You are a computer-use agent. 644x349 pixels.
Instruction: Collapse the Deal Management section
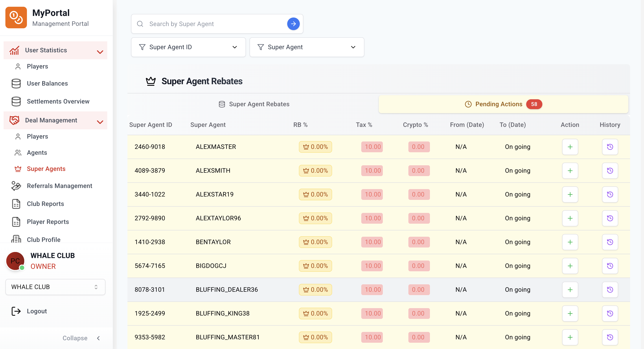pyautogui.click(x=100, y=122)
